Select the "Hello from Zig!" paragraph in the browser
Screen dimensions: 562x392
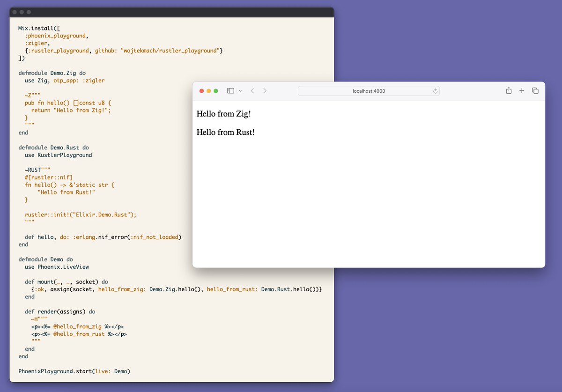[224, 114]
